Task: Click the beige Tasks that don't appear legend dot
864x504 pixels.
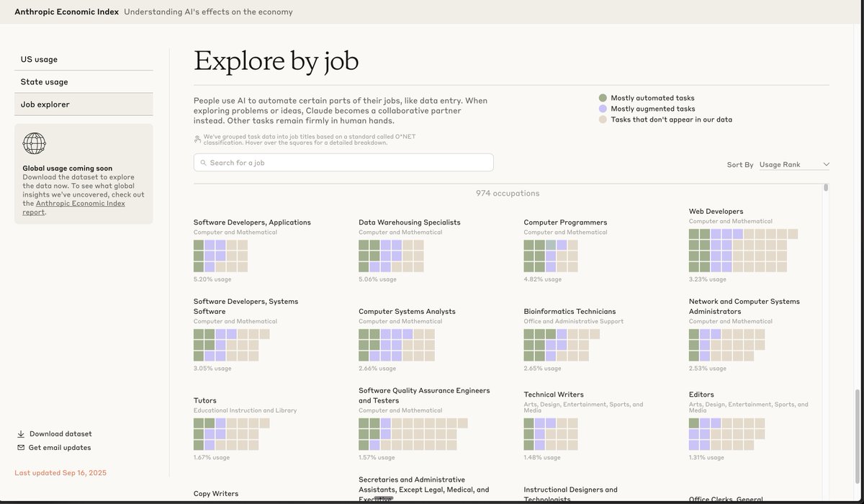Action: point(603,120)
